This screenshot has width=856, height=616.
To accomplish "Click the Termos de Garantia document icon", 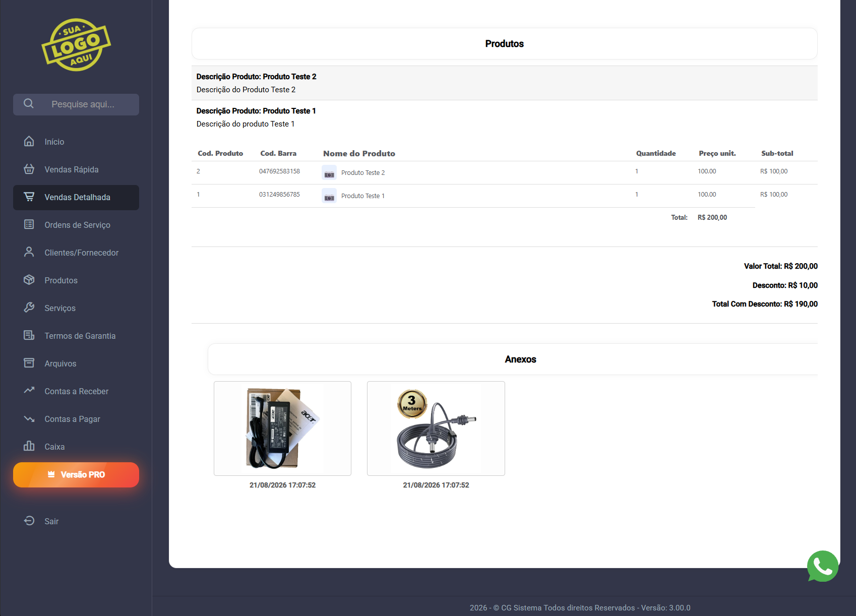I will (x=29, y=335).
